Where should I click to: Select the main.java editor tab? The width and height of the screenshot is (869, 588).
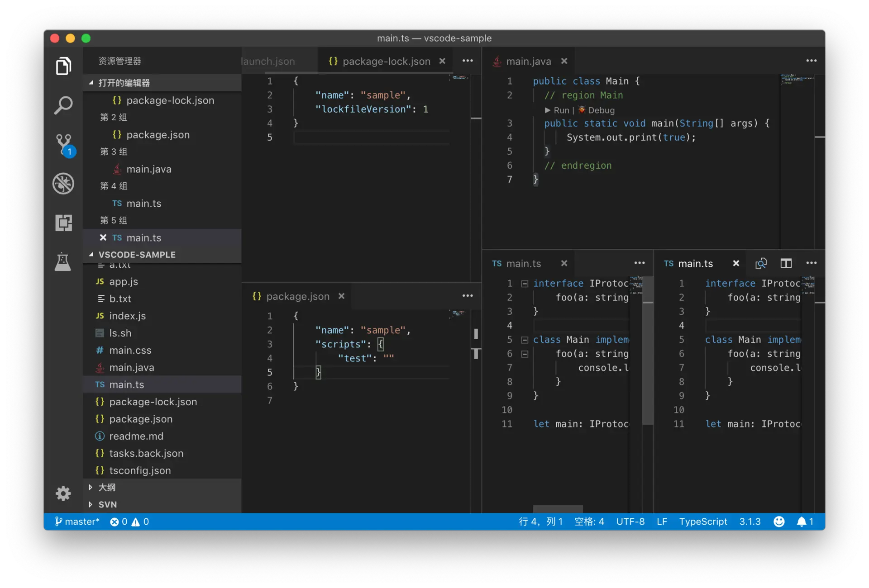pyautogui.click(x=528, y=61)
